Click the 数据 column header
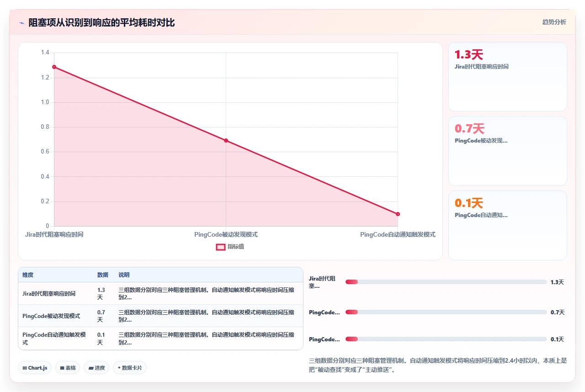Screen dimensions: 585x392 tap(103, 275)
